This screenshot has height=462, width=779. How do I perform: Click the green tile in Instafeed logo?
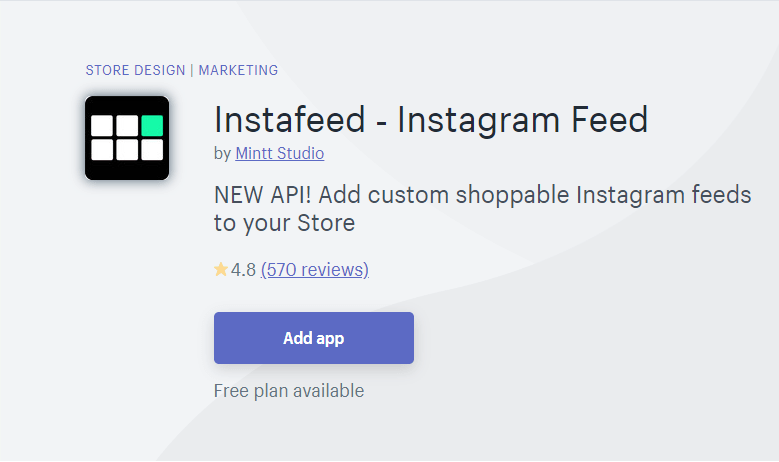pos(152,126)
